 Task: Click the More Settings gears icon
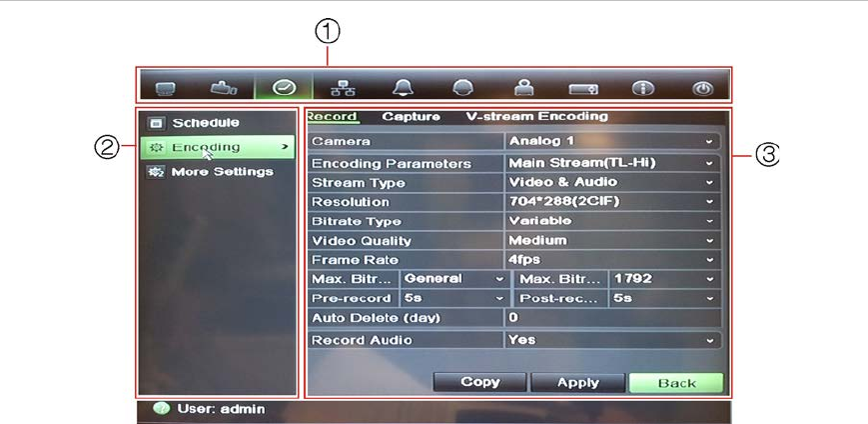[x=156, y=172]
